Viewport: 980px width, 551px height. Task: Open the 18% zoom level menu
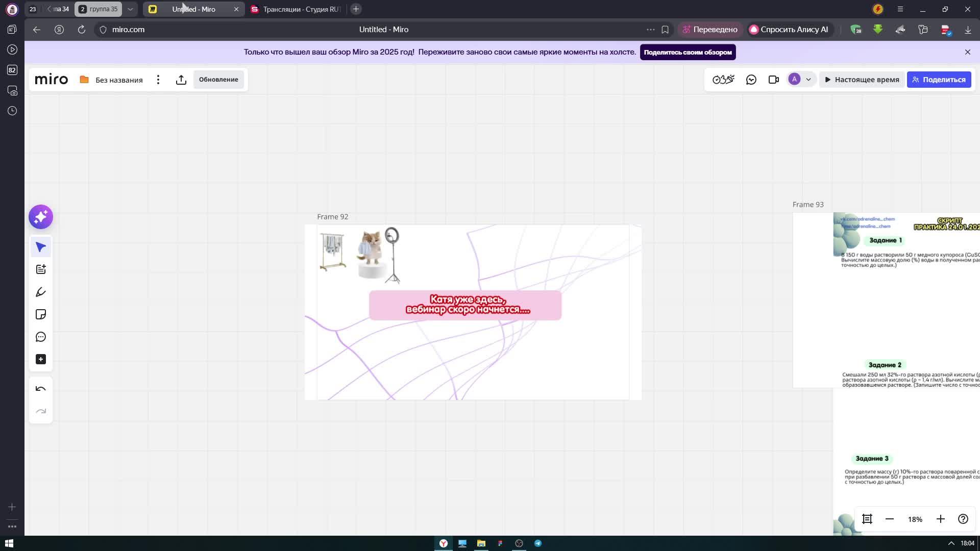(915, 519)
